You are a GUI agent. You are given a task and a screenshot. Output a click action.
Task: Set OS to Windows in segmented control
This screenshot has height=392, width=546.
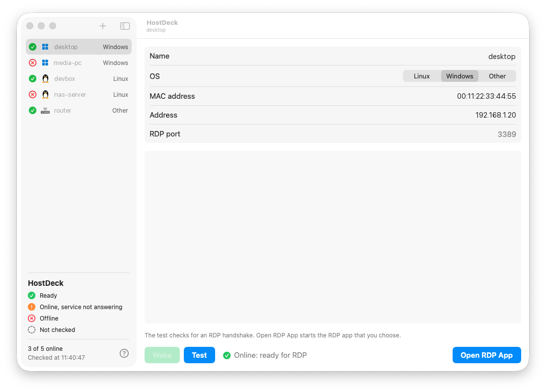coord(460,76)
